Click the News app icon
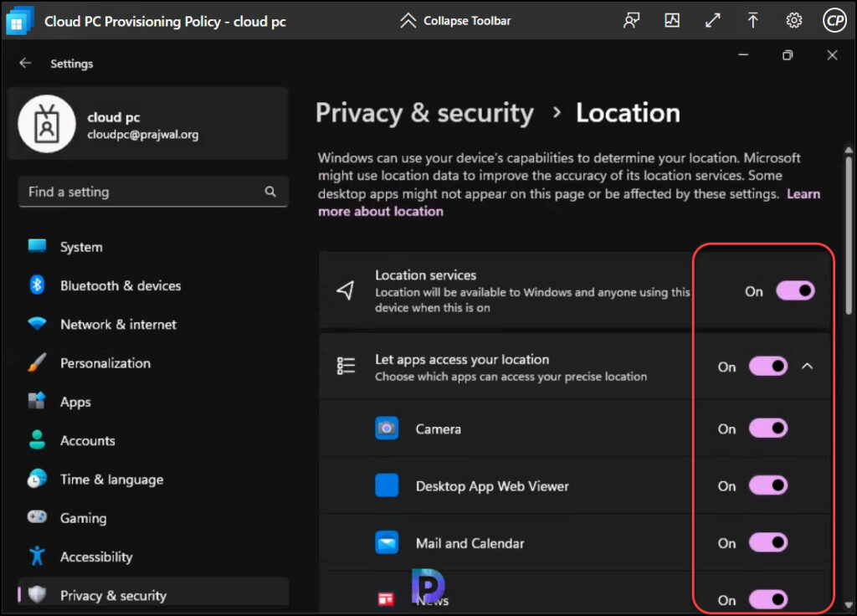This screenshot has height=616, width=857. 387,599
